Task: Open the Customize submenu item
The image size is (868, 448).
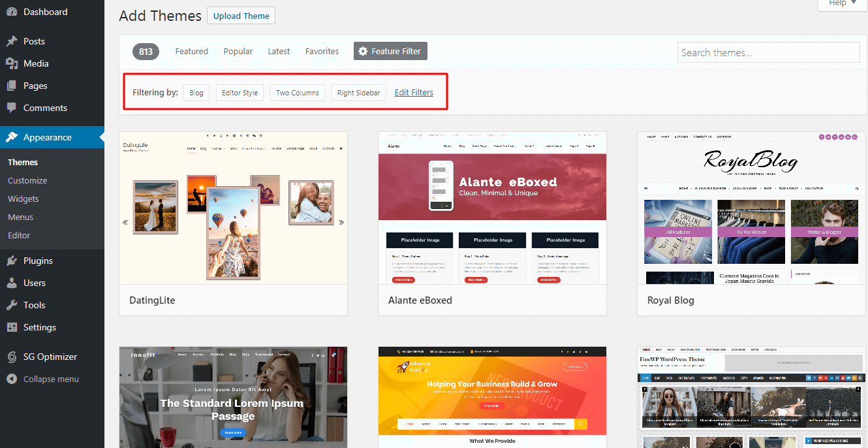Action: pyautogui.click(x=27, y=180)
